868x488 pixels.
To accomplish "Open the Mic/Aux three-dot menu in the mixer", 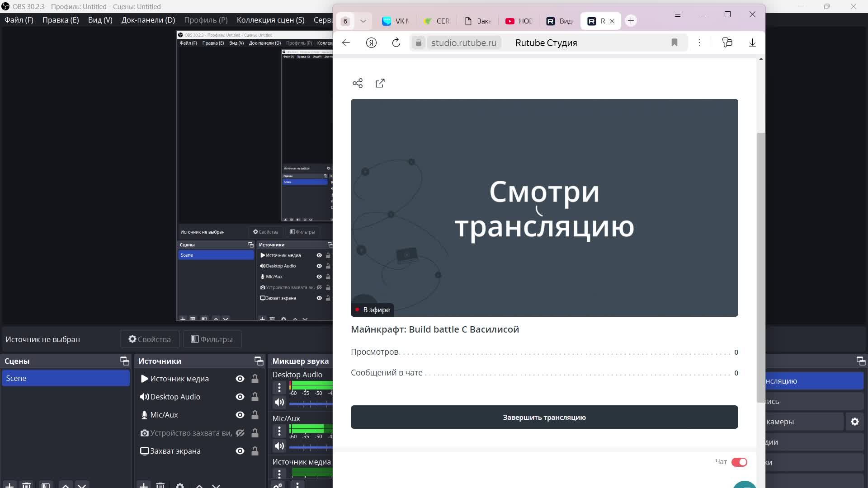I will coord(279,431).
